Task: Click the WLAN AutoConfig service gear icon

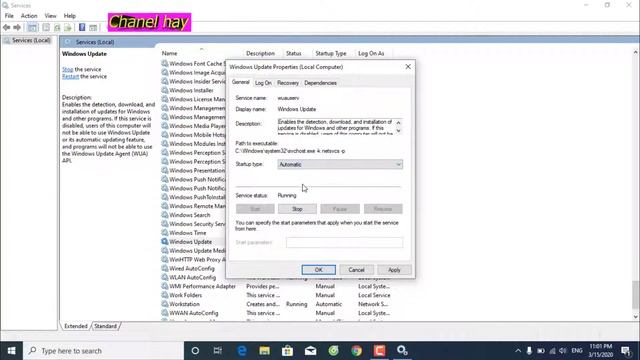Action: (x=164, y=277)
